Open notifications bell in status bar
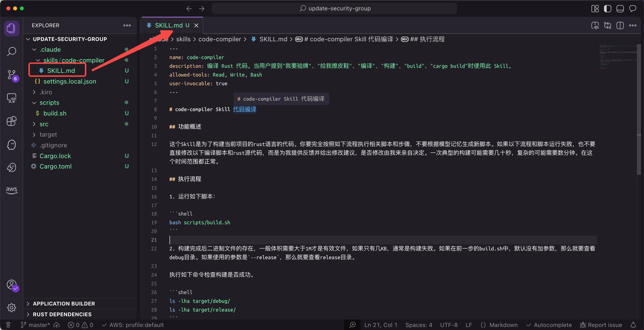This screenshot has height=330, width=644. (x=633, y=325)
